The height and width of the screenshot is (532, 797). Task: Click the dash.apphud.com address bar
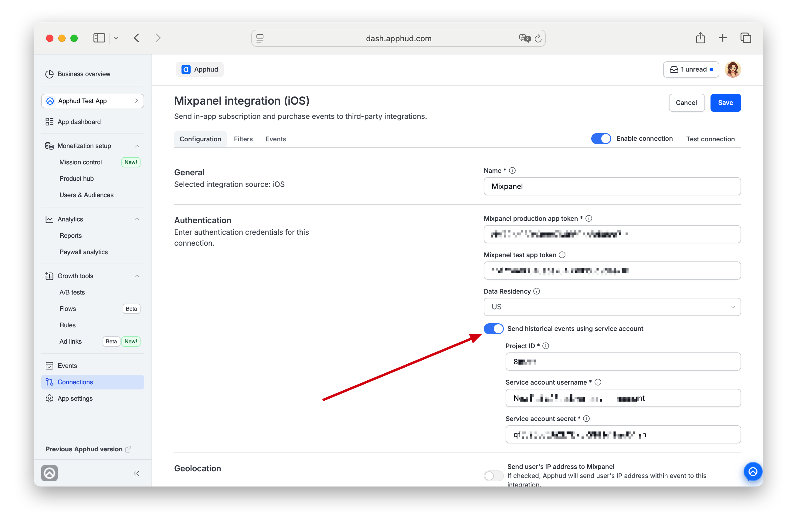tap(398, 38)
